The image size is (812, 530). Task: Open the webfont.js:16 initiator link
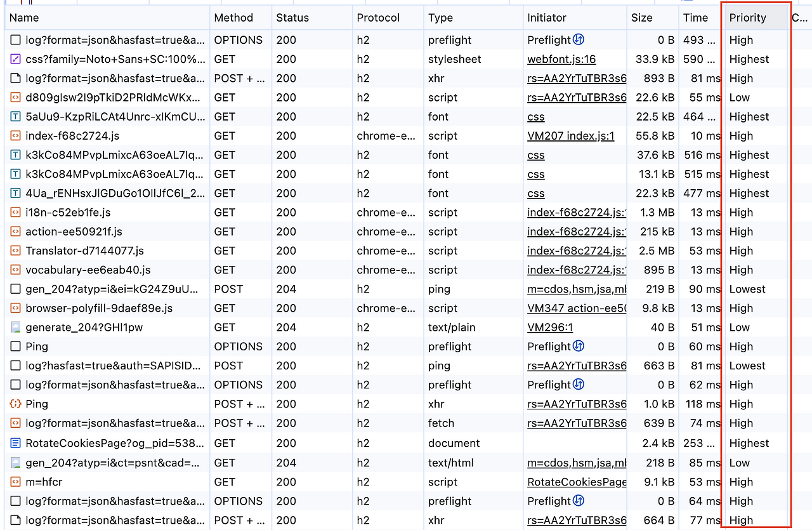tap(561, 59)
